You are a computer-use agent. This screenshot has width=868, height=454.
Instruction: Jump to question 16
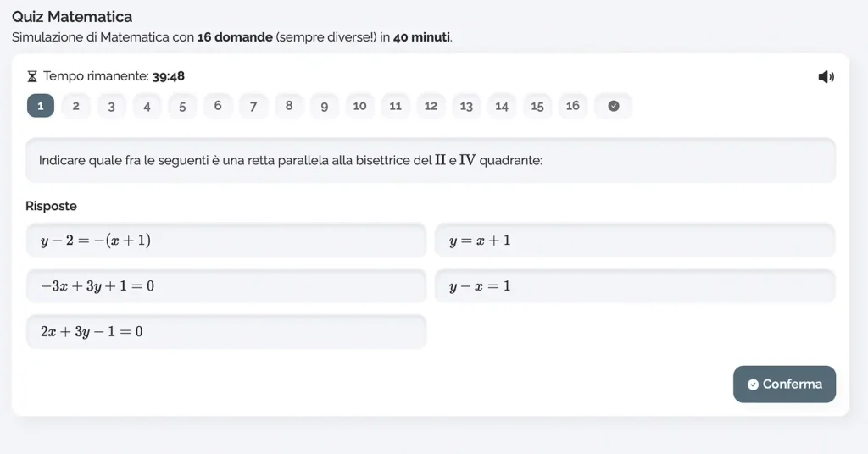pos(573,106)
